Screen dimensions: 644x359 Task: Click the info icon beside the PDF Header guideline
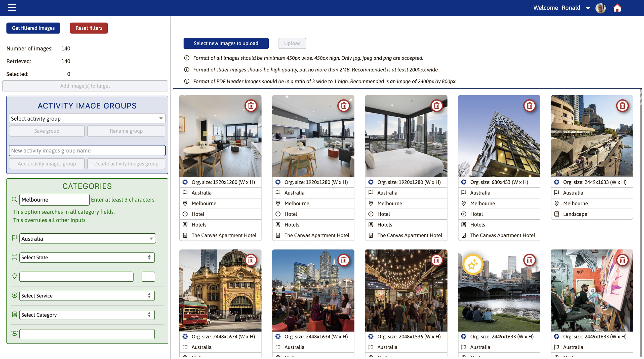(186, 81)
